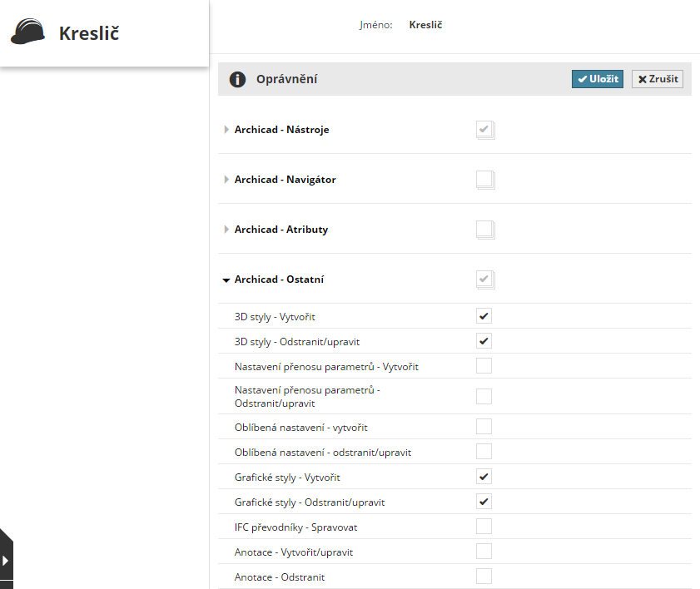Enable IFC převodníky - Spravovat permission
Screen dimensions: 700x589
point(484,527)
